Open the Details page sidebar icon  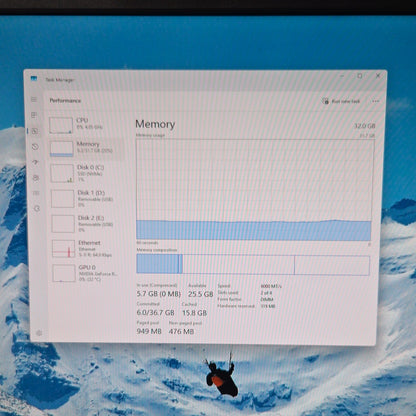[36, 193]
